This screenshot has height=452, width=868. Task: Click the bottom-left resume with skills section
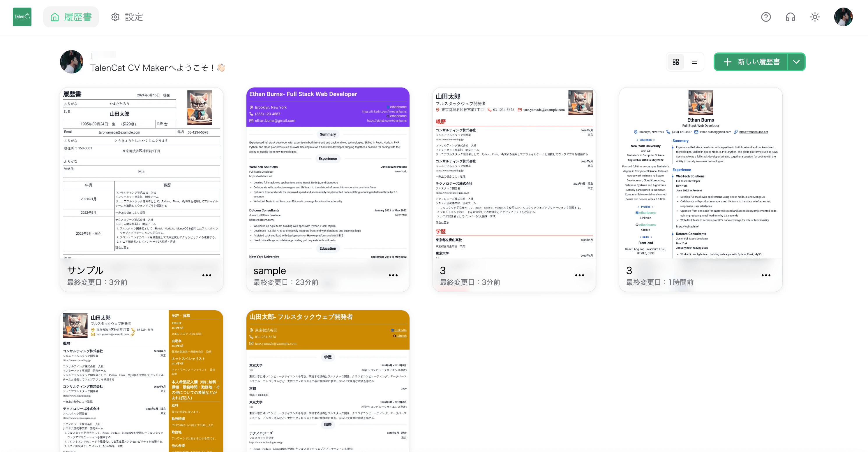click(x=142, y=380)
